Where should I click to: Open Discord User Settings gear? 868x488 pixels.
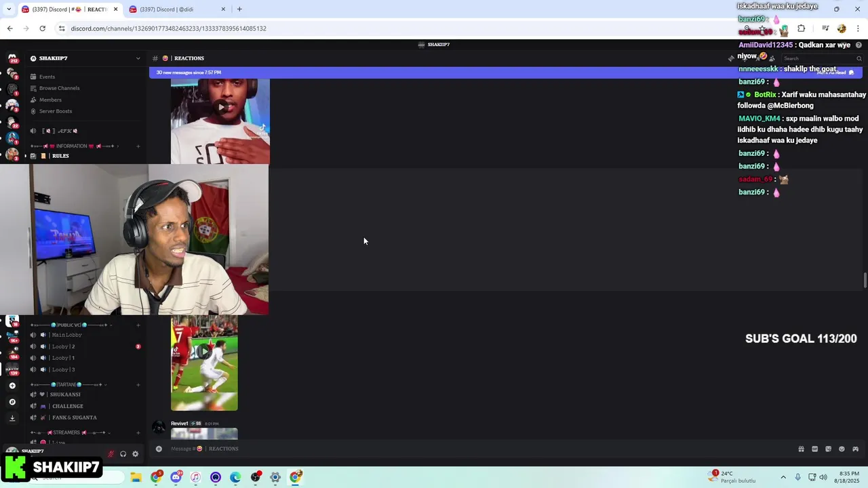[135, 454]
